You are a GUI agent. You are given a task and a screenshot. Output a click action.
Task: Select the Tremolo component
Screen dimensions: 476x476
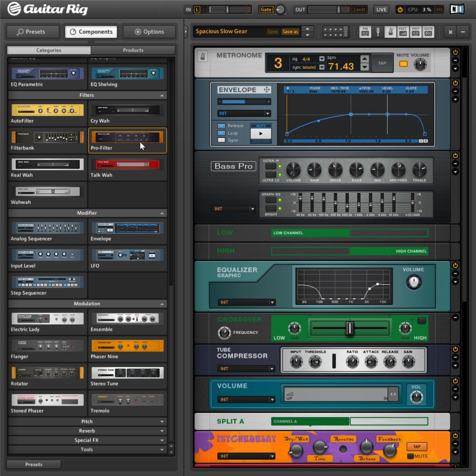point(127,403)
